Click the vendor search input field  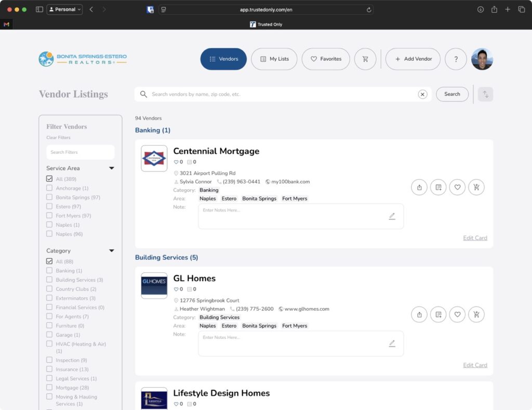pos(281,94)
